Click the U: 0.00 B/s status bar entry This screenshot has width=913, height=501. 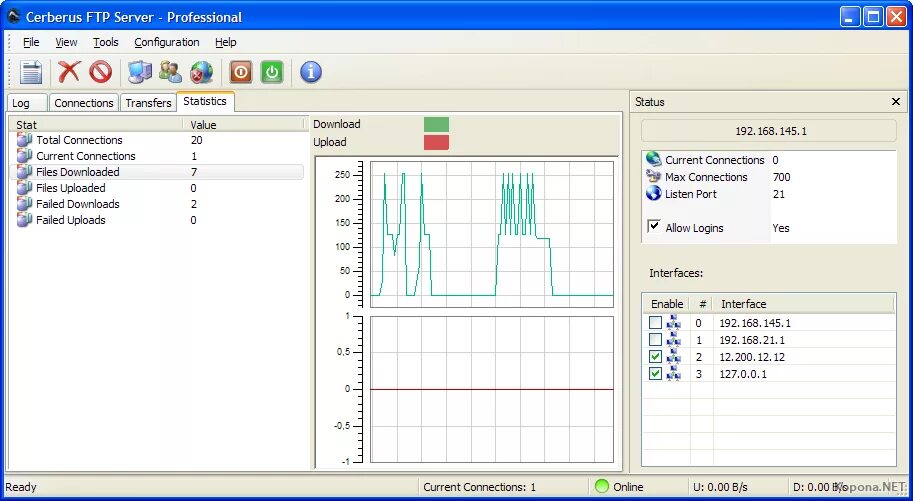tap(720, 486)
